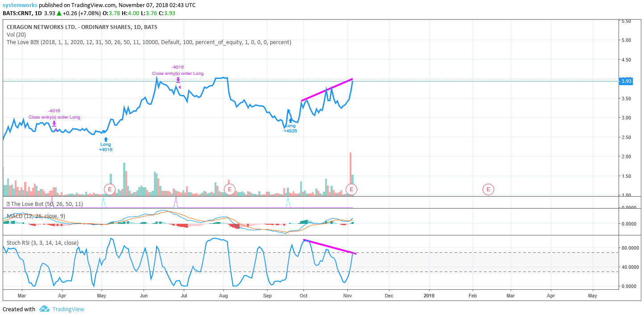Click the 2019 label on time axis
This screenshot has height=317, width=644.
(429, 296)
